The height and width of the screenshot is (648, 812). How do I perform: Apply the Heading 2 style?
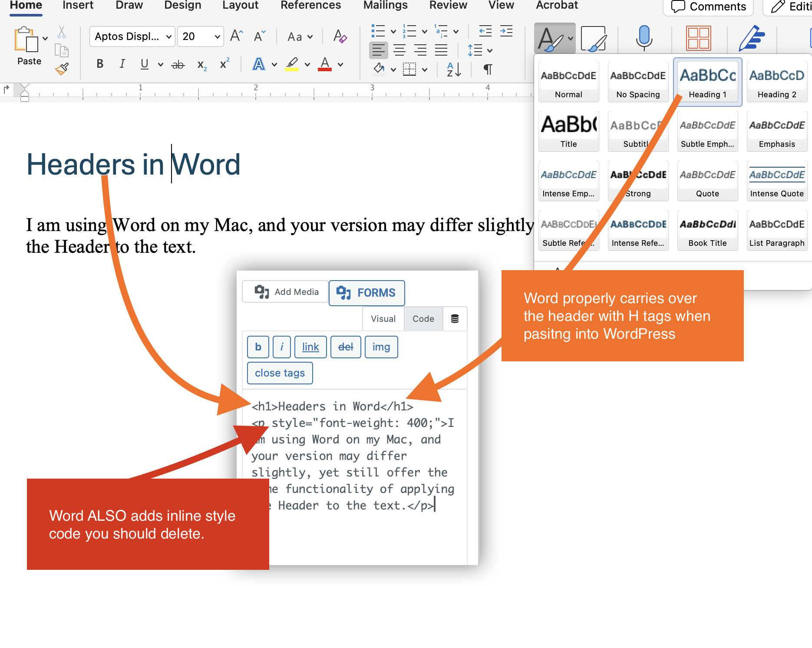pos(777,82)
